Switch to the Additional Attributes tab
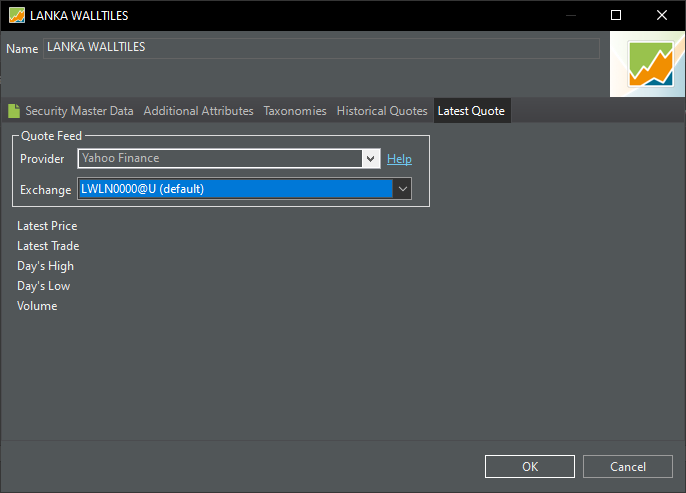The width and height of the screenshot is (686, 493). click(x=198, y=111)
